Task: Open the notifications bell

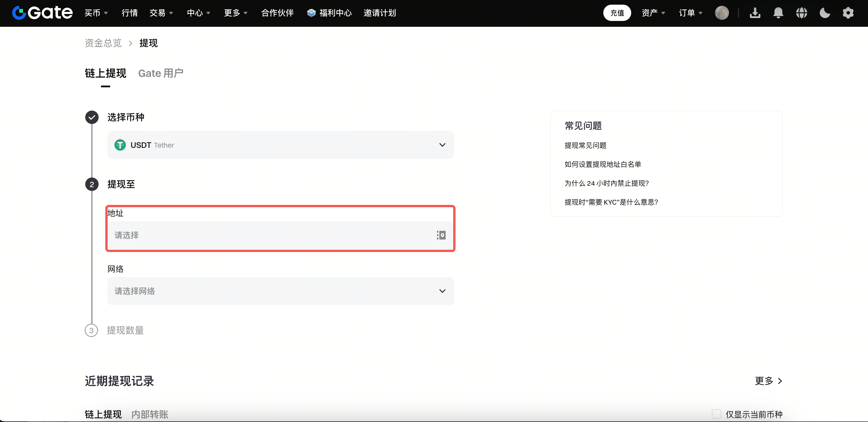Action: click(x=778, y=13)
